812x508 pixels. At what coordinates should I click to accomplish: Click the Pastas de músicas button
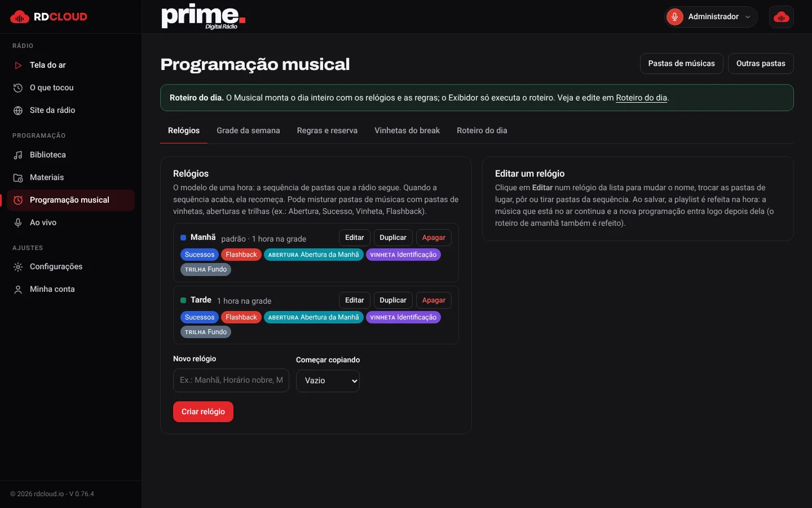(681, 64)
